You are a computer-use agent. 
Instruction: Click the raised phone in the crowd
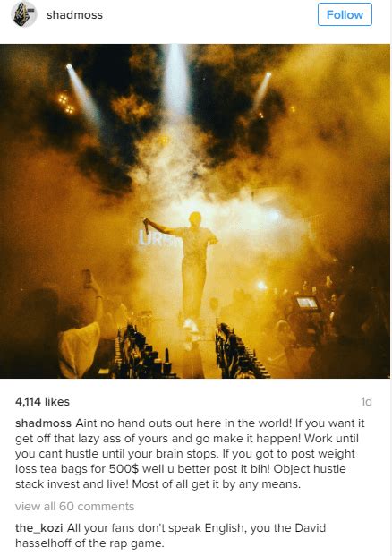[87, 278]
